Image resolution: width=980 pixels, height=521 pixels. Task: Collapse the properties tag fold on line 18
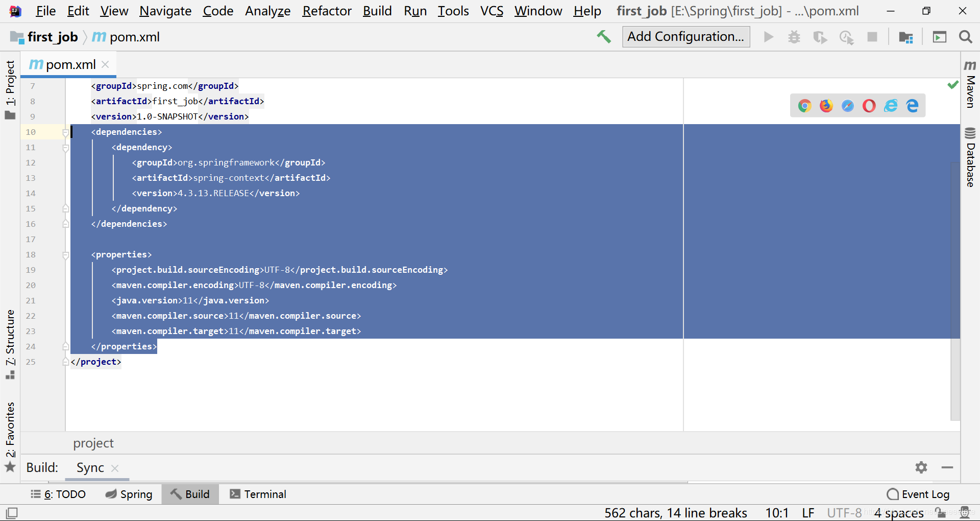[x=65, y=255]
